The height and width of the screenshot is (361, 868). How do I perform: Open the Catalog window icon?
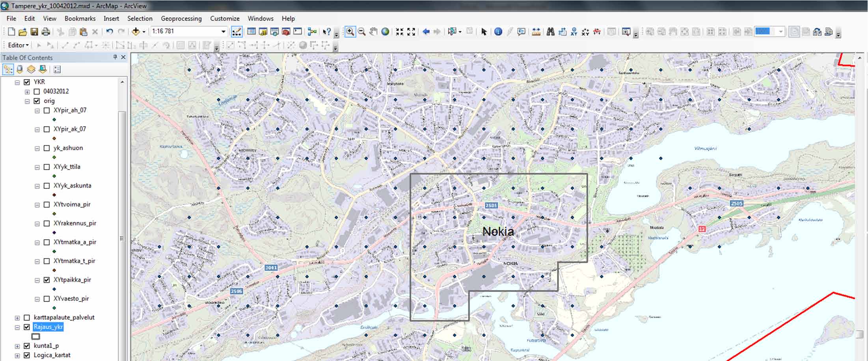[263, 32]
